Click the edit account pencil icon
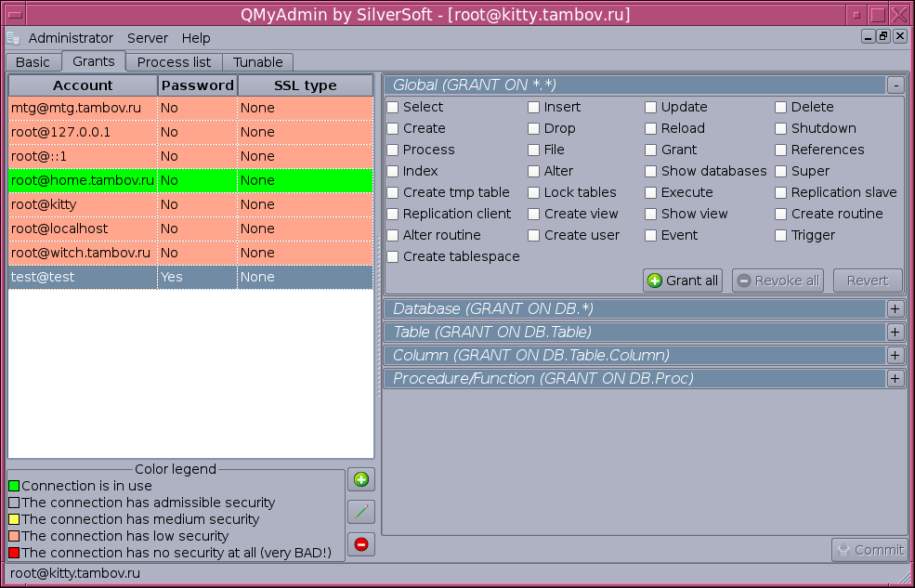 361,512
